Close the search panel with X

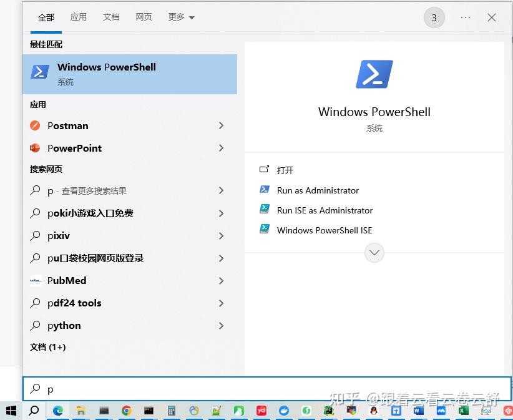click(491, 17)
